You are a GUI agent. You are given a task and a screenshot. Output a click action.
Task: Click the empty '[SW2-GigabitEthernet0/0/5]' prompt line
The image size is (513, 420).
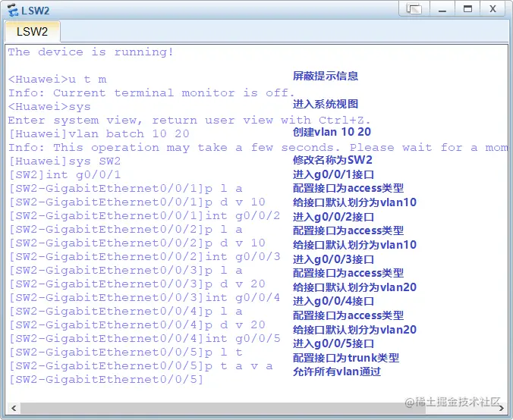tap(106, 380)
